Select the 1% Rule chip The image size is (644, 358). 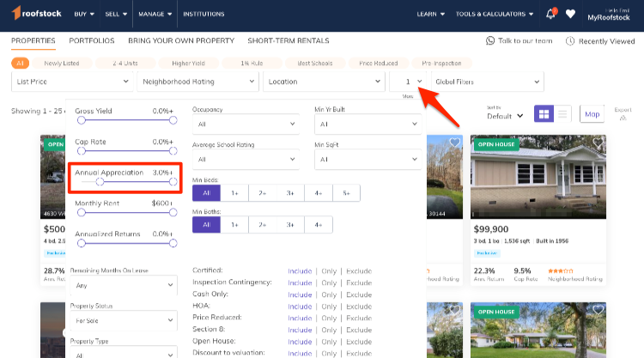tap(252, 64)
